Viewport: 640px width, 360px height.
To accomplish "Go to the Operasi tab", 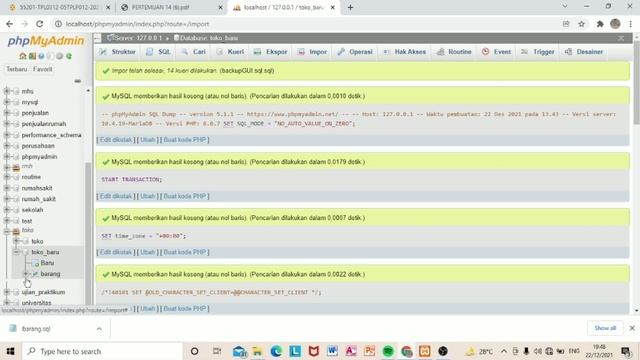I will coord(355,52).
